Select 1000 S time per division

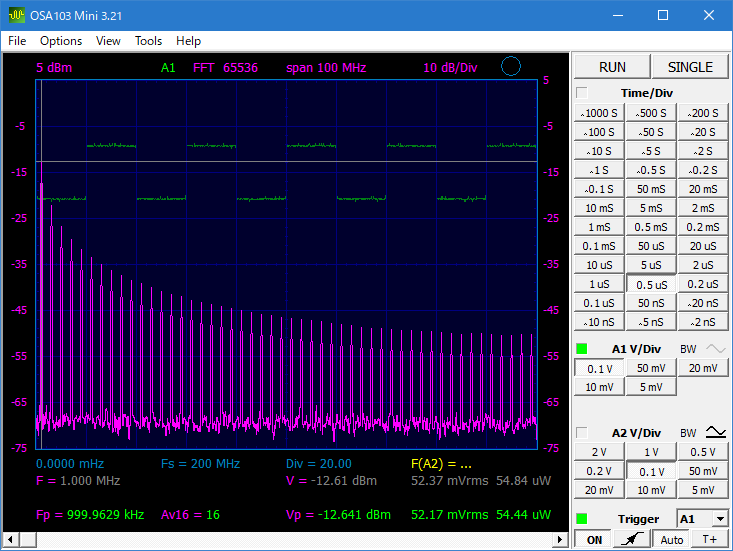pos(599,113)
